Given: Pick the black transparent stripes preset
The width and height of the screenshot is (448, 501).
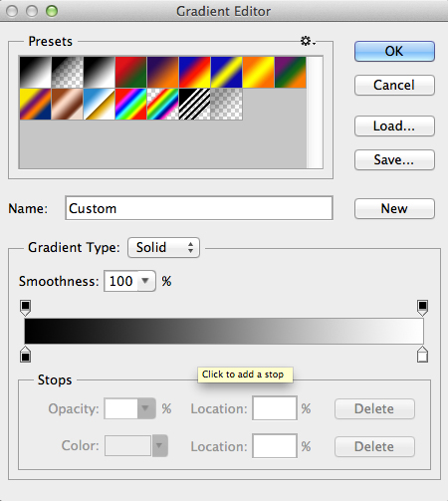Looking at the screenshot, I should 194,104.
